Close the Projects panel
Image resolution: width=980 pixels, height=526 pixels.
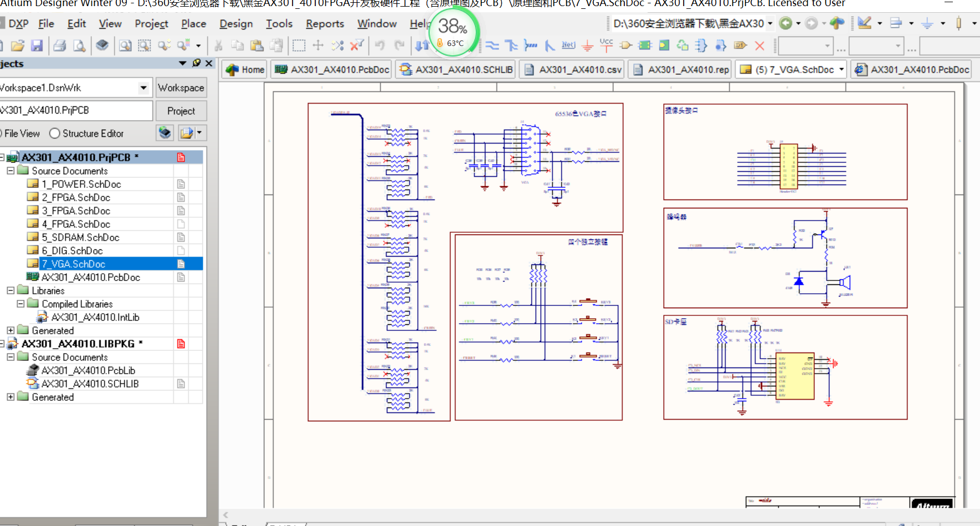209,63
